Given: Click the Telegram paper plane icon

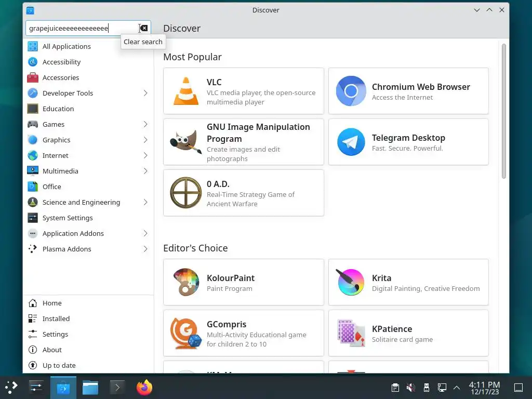Looking at the screenshot, I should tap(351, 142).
